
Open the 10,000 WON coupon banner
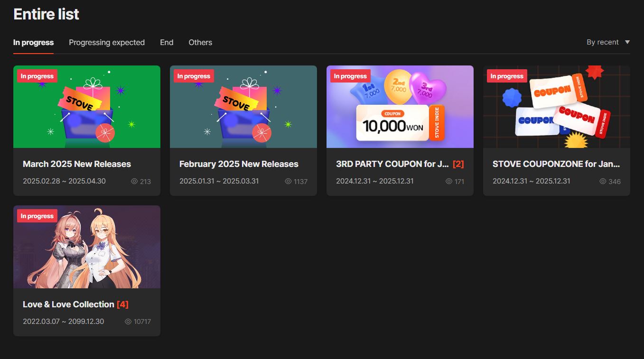(x=400, y=107)
